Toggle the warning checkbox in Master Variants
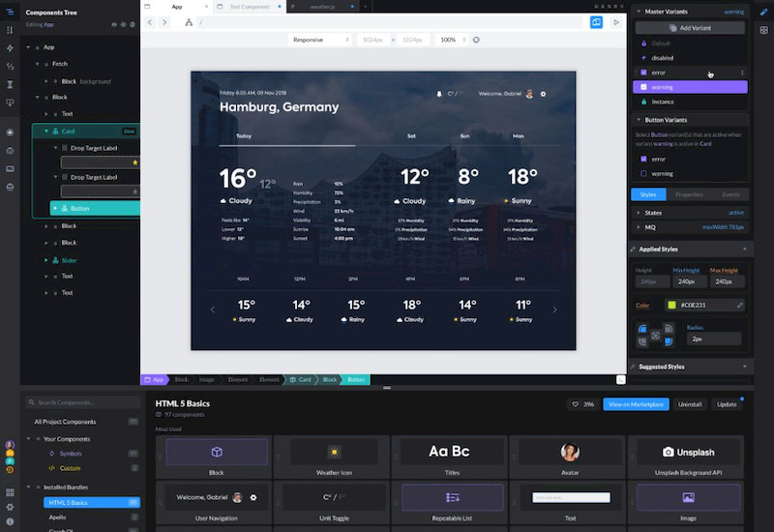Viewport: 774px width, 532px height. 643,87
